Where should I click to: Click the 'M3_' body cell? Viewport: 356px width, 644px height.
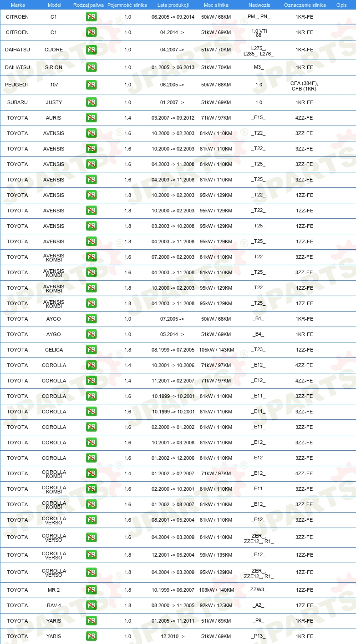(x=259, y=67)
